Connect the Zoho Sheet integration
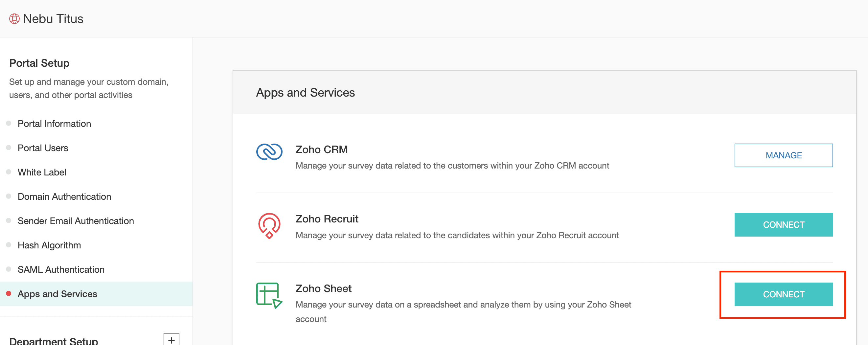Image resolution: width=868 pixels, height=345 pixels. tap(784, 294)
